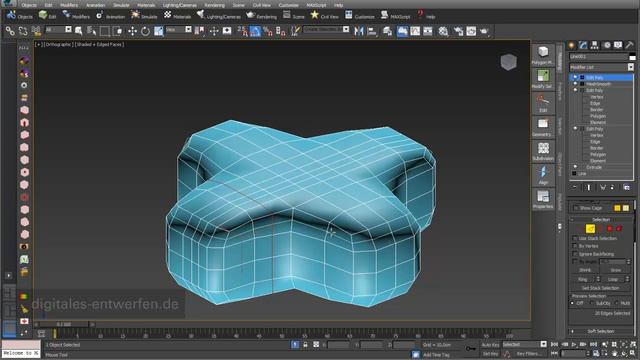This screenshot has width=640, height=360.
Task: Open the MAXScript menu in menu bar
Action: pyautogui.click(x=316, y=5)
